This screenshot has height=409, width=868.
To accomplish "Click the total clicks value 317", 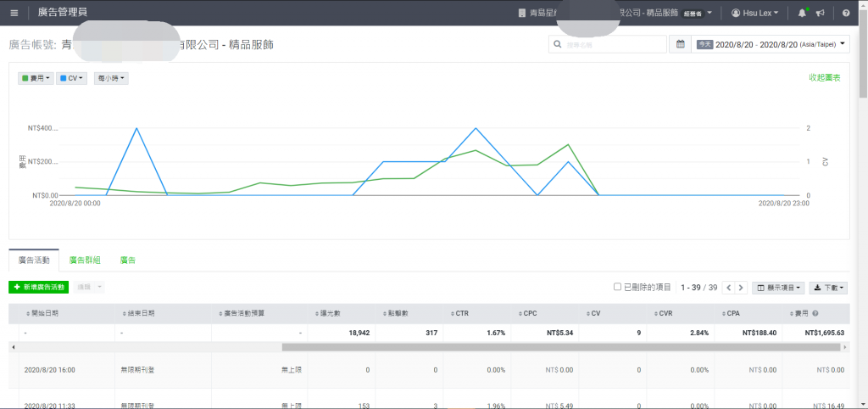I will pos(431,333).
